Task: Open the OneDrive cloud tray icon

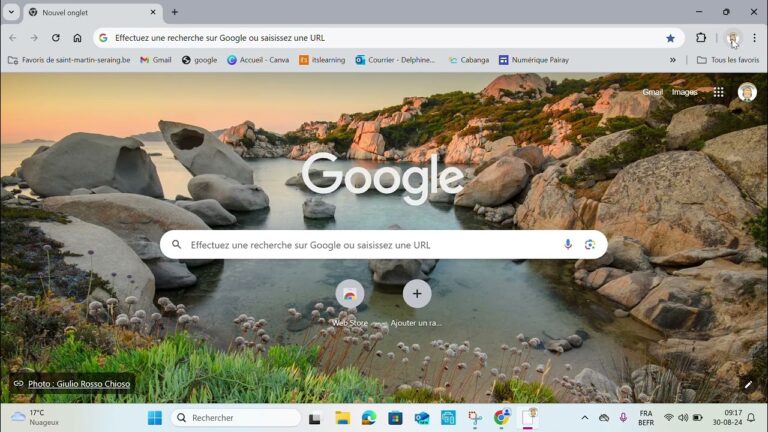Action: pos(604,418)
